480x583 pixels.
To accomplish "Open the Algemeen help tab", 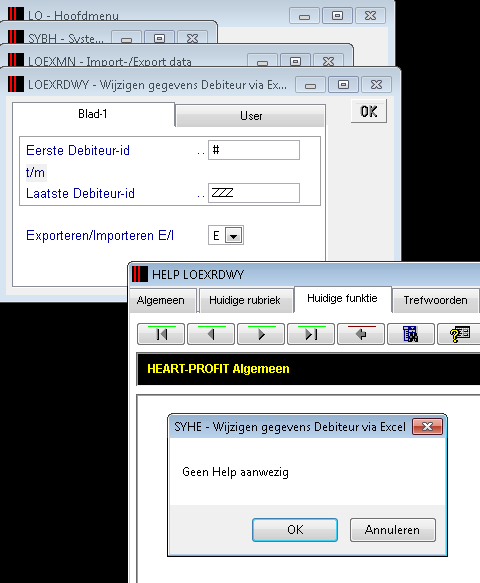I will (161, 300).
